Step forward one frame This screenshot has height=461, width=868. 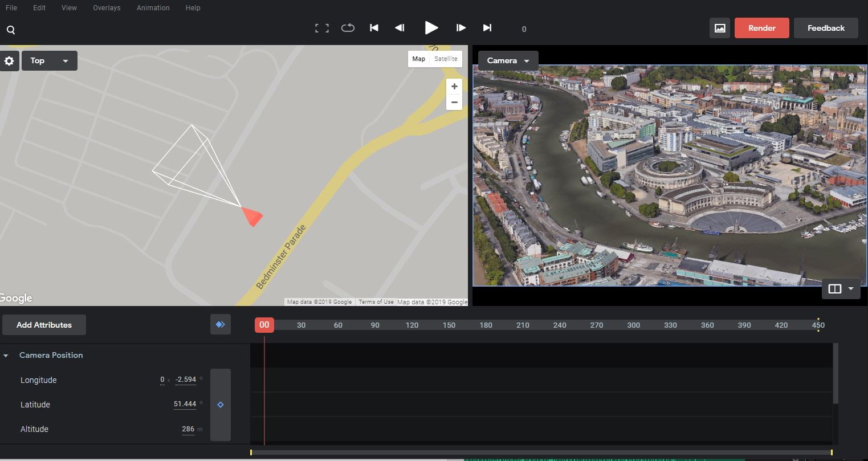coord(461,28)
